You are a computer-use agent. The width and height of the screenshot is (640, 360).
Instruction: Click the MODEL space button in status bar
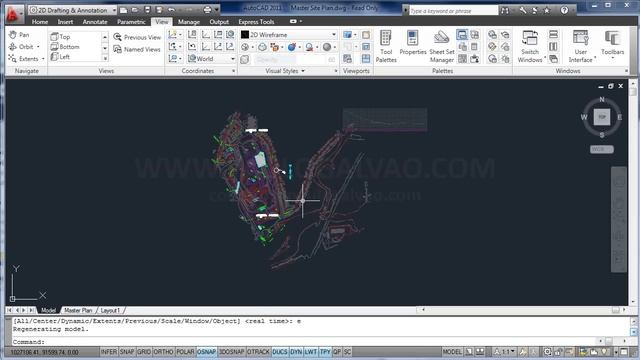pos(452,352)
